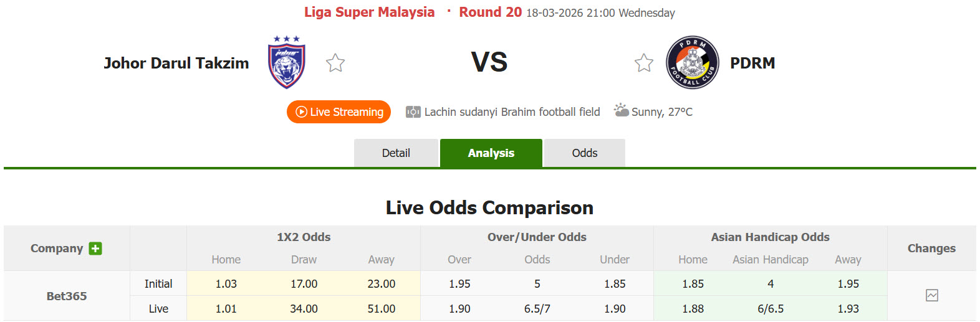Screen dimensions: 980x322
Task: Open the Live Streaming button
Action: click(x=339, y=112)
